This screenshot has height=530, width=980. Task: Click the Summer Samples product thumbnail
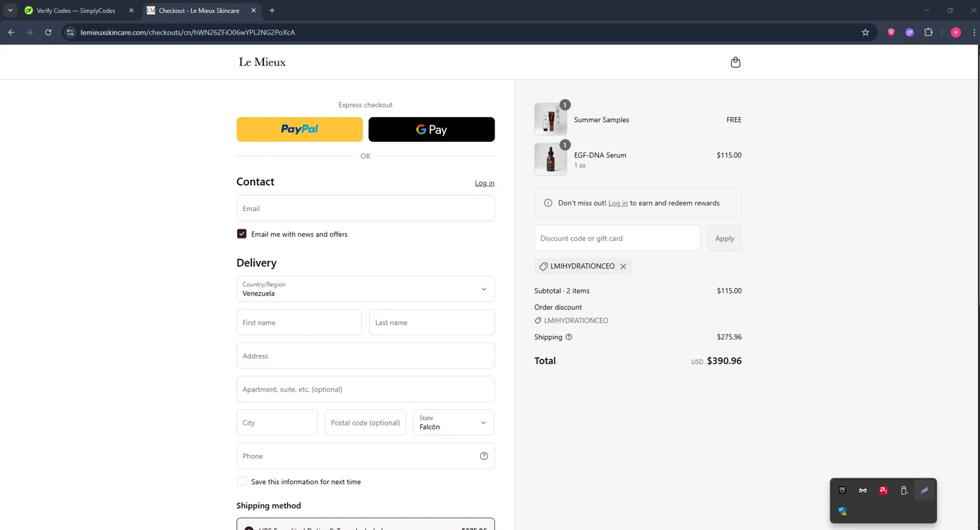550,120
